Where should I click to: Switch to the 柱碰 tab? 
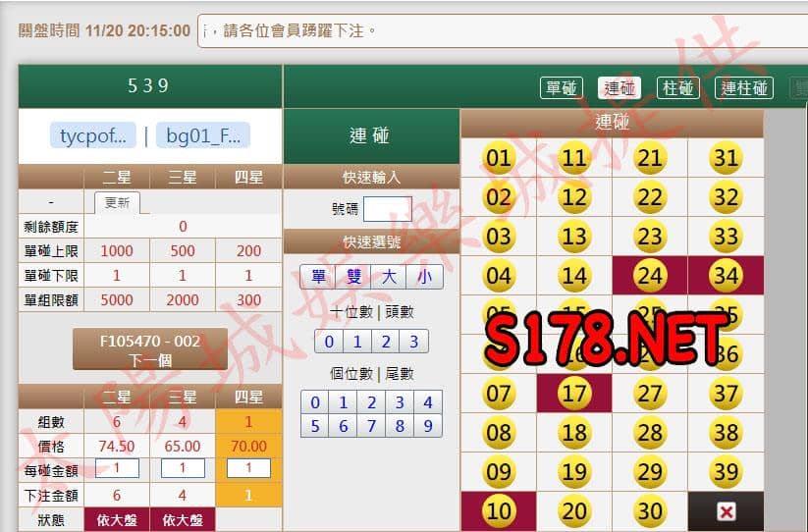click(678, 88)
